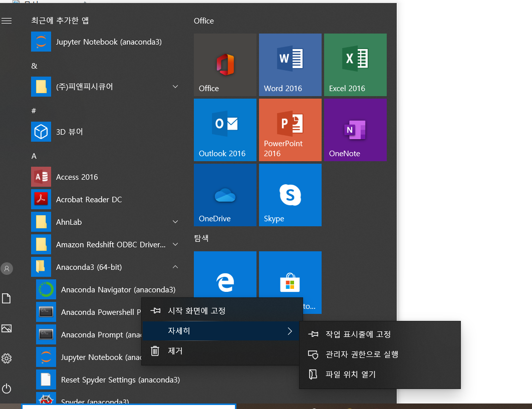Expand the (주)피앤피시큐어 folder
The width and height of the screenshot is (532, 409).
pos(105,87)
